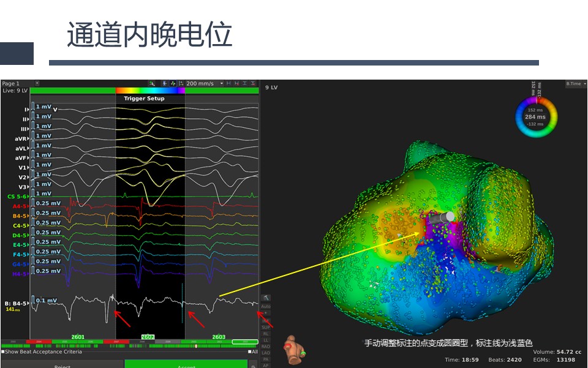The image size is (588, 368).
Task: Click the axis scale icon beside 200 mm/s
Action: tap(181, 83)
